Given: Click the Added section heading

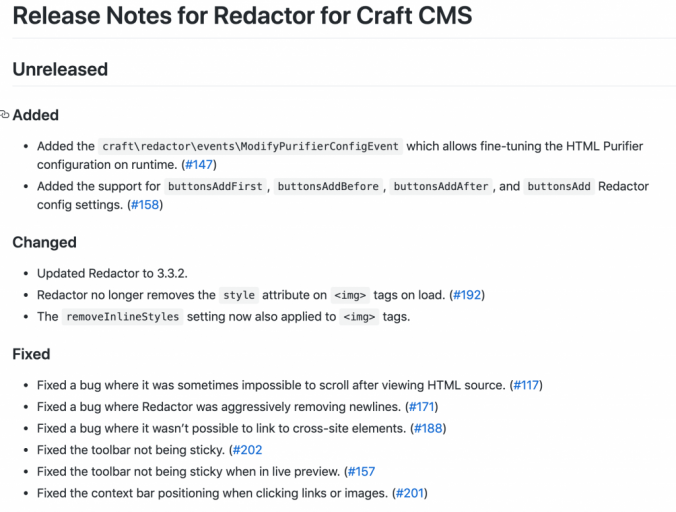Looking at the screenshot, I should point(36,115).
